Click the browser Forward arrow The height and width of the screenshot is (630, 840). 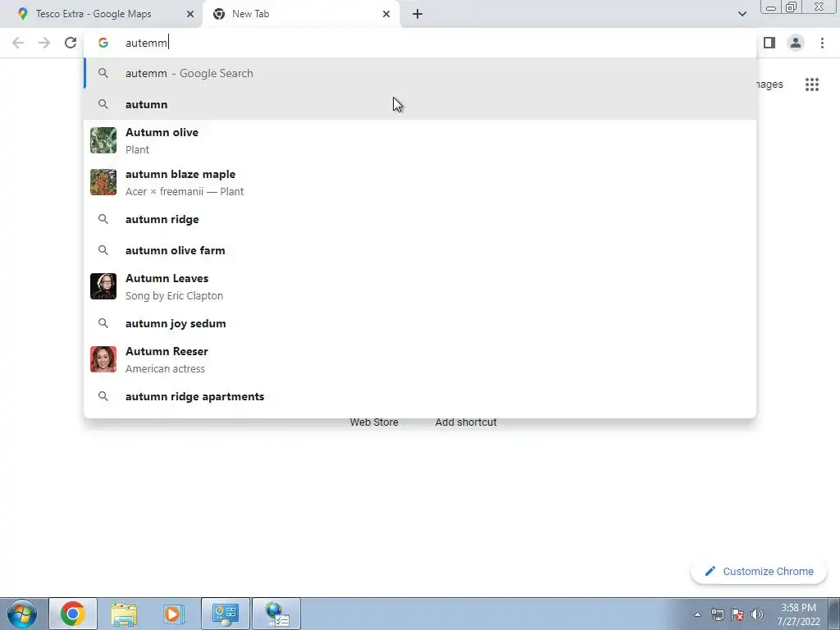tap(44, 43)
